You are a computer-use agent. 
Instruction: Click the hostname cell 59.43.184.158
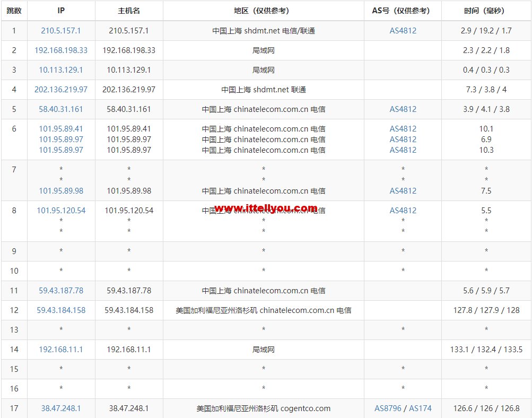129,310
